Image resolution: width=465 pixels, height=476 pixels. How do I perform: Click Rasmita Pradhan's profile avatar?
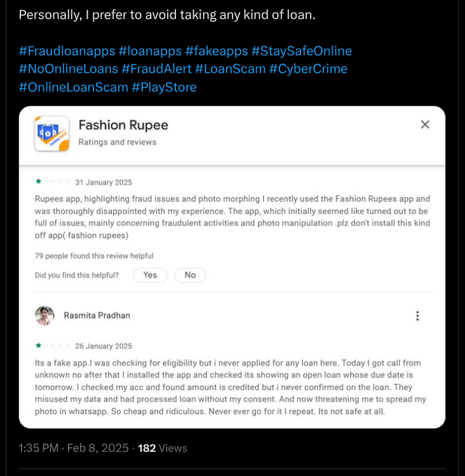[x=44, y=315]
